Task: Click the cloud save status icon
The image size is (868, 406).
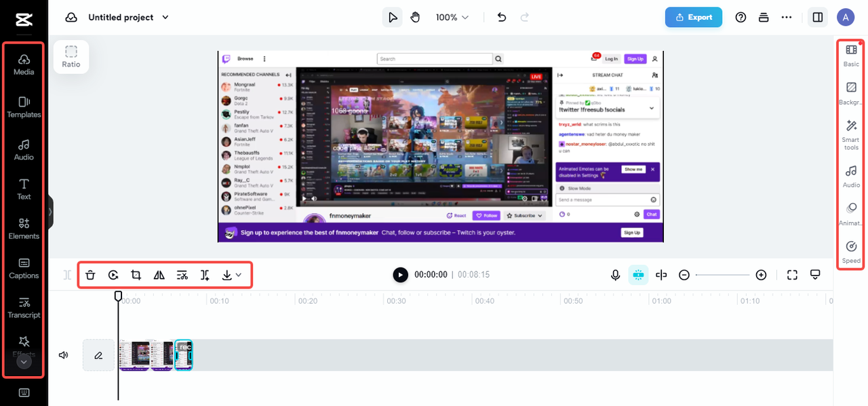Action: (71, 17)
